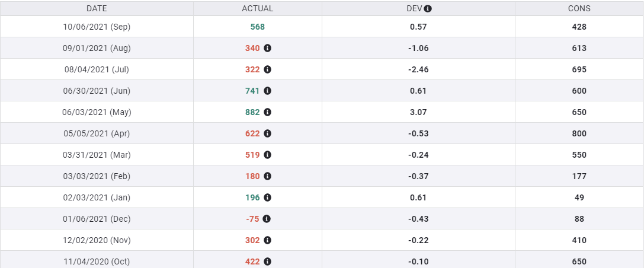644x268 pixels.
Task: Select the 10/06/2021 (Sep) date cell
Action: (97, 27)
